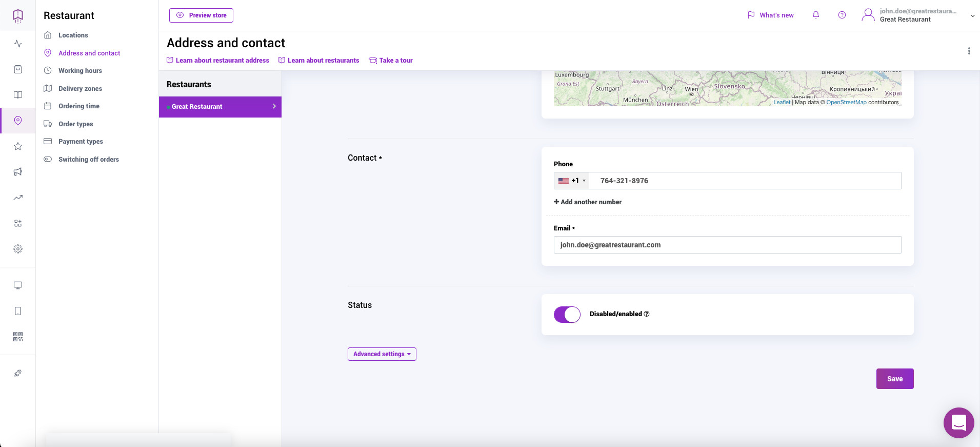Image resolution: width=980 pixels, height=447 pixels.
Task: Open Switching off orders settings
Action: [x=88, y=160]
